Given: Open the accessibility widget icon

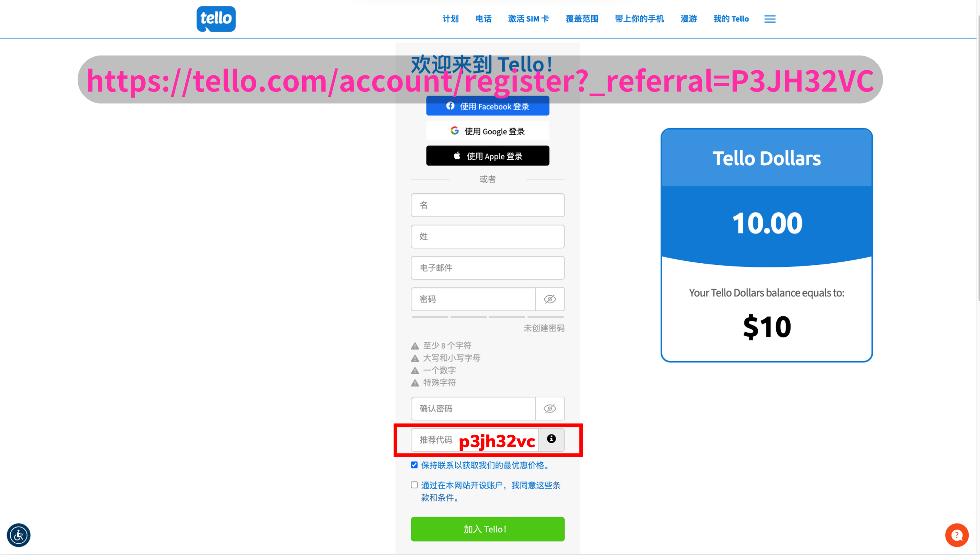Looking at the screenshot, I should pos(19,535).
